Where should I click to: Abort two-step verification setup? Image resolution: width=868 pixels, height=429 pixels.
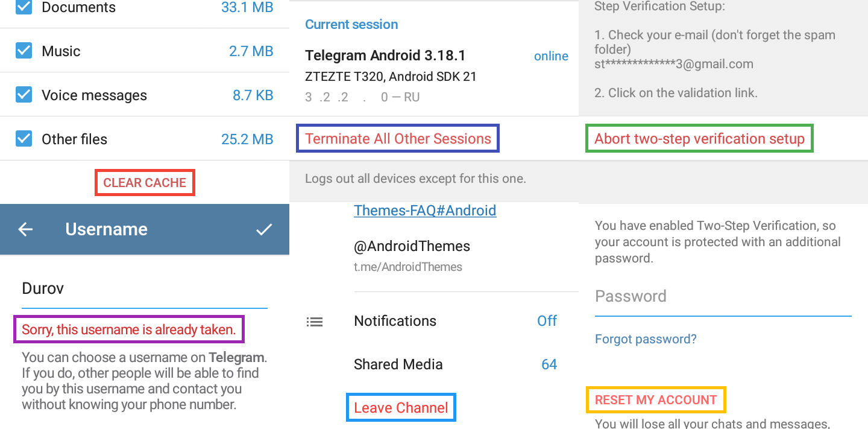[x=699, y=139]
